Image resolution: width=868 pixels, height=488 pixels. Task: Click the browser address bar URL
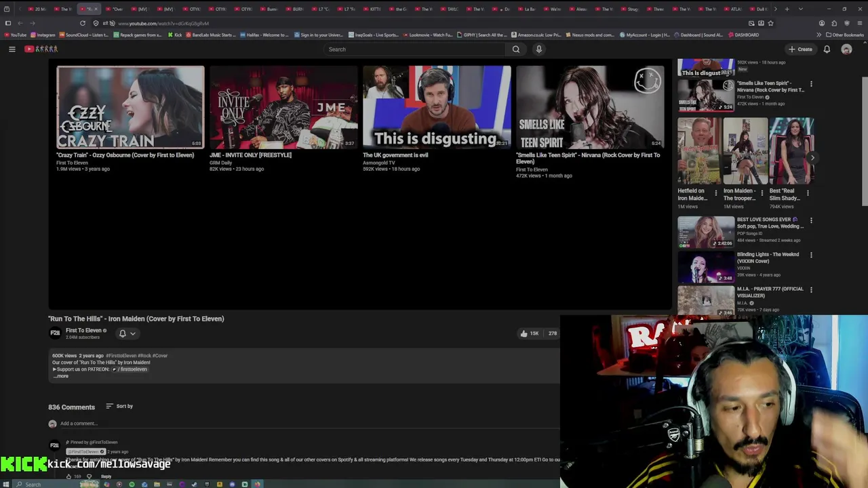pos(163,23)
